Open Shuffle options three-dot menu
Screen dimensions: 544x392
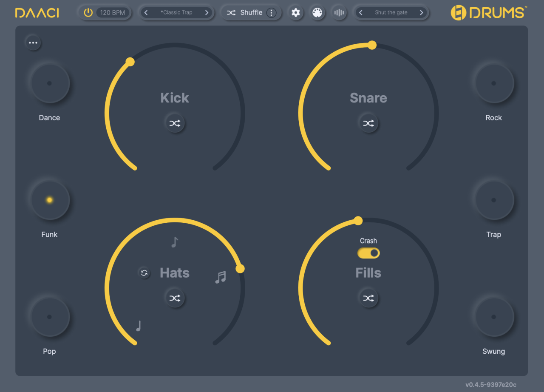click(x=272, y=13)
